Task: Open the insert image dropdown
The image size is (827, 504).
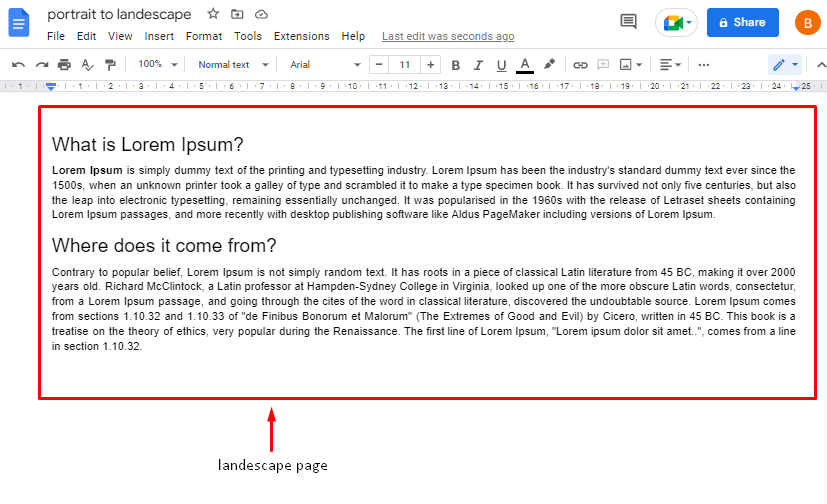Action: click(x=631, y=65)
